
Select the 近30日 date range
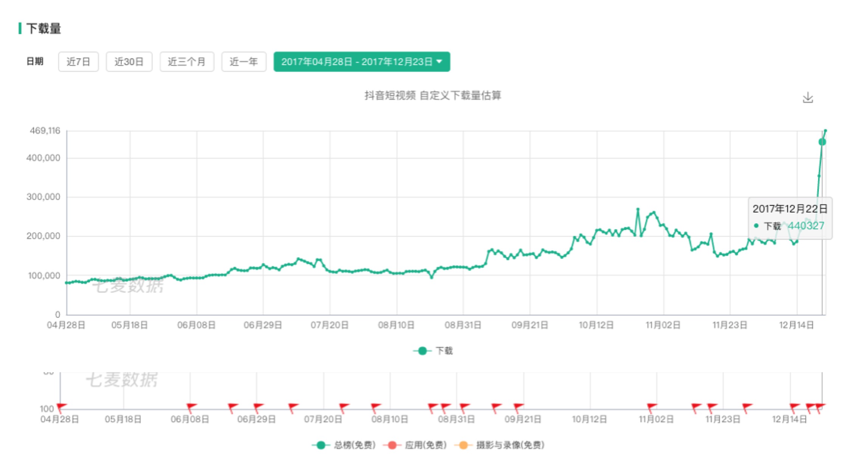tap(129, 62)
